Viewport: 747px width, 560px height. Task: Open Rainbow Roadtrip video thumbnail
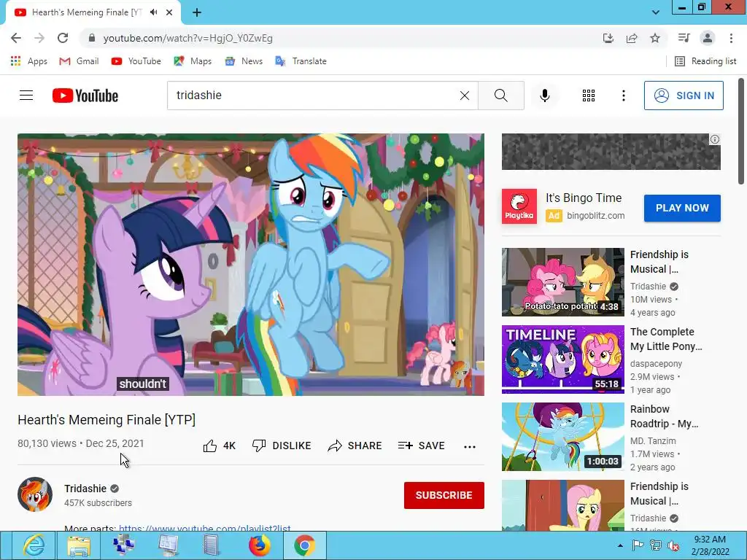[562, 437]
